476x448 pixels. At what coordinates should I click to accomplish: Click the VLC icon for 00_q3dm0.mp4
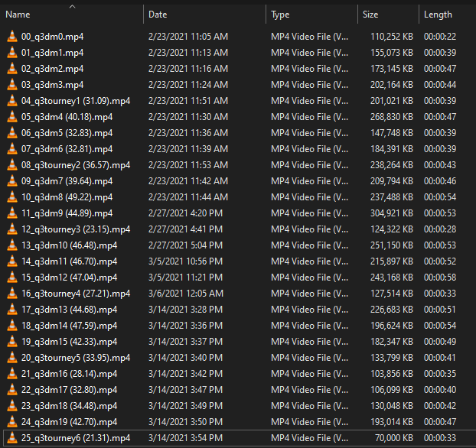[12, 37]
